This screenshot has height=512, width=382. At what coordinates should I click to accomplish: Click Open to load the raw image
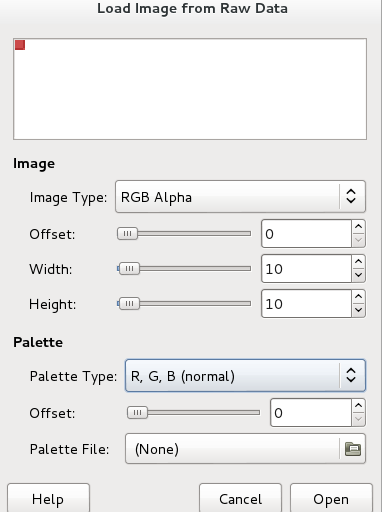331,498
